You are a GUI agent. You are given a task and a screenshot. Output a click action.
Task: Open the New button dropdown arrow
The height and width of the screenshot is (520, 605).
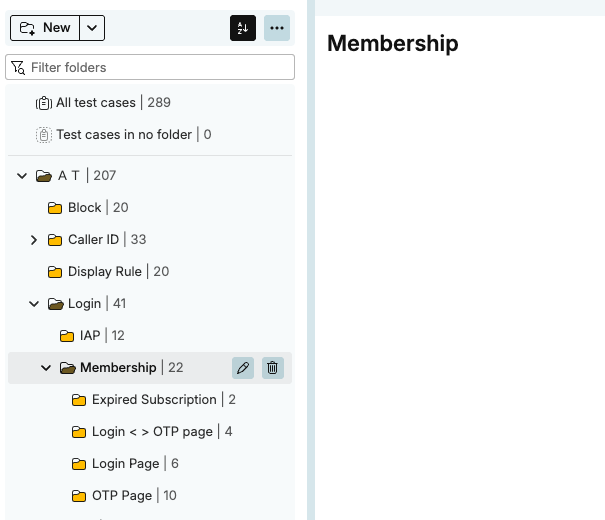[93, 28]
